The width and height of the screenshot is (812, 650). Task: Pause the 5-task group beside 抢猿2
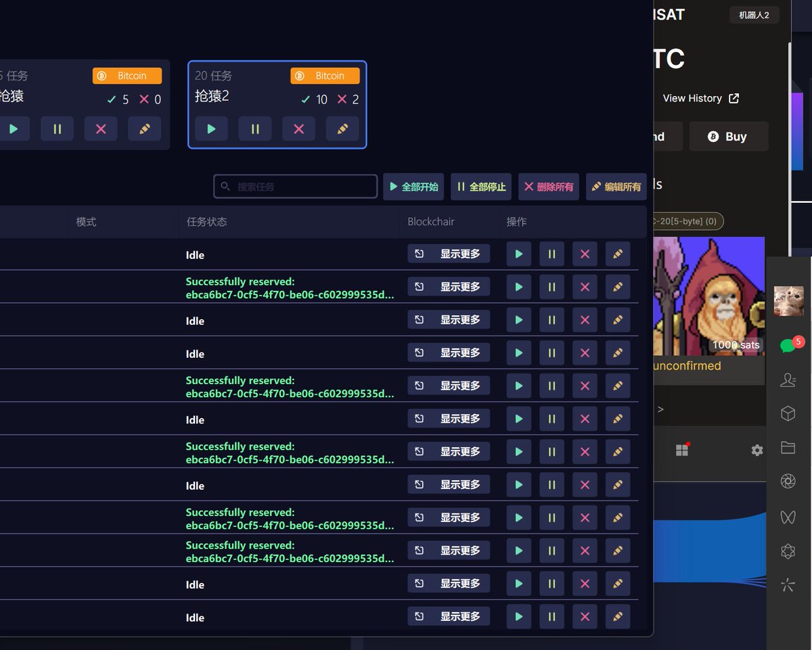pyautogui.click(x=57, y=129)
